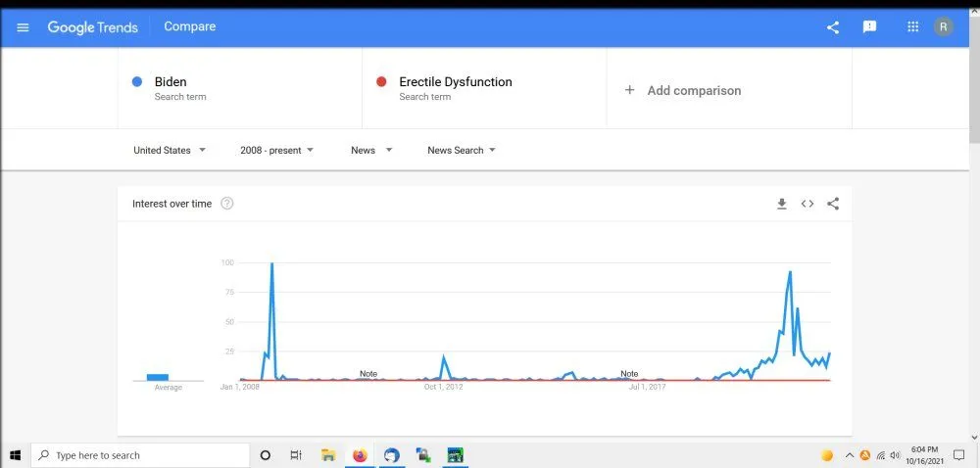This screenshot has width=980, height=468.
Task: Share the Interest over time chart
Action: tap(833, 204)
